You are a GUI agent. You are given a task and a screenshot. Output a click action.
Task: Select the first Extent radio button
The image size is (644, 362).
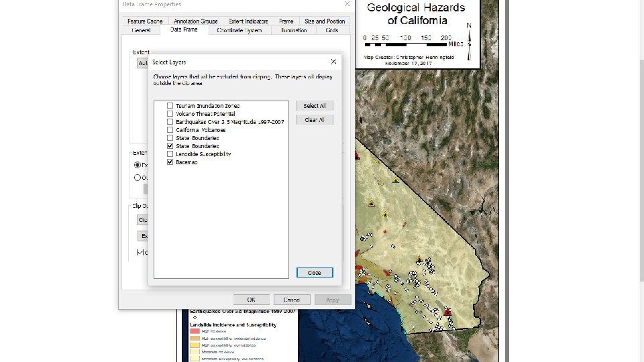tap(137, 165)
